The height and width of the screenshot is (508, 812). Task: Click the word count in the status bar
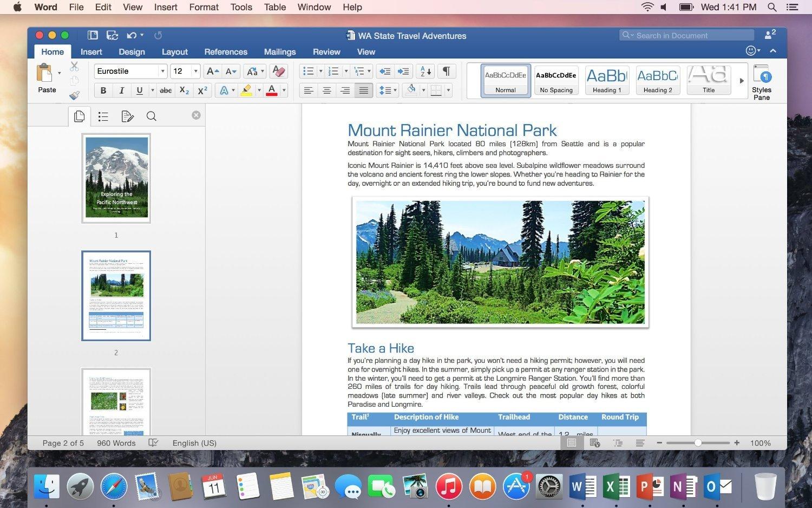click(116, 442)
